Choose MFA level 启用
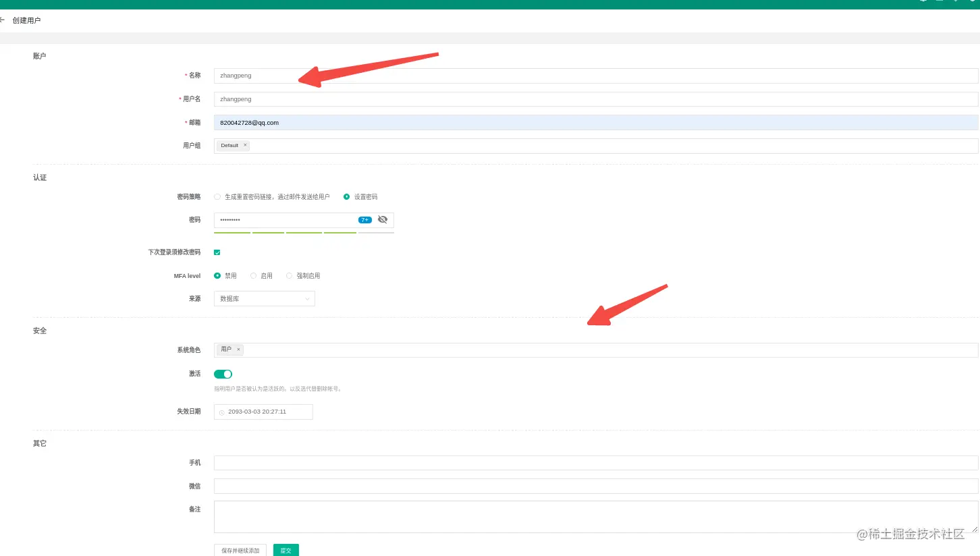Viewport: 980px width, 556px height. click(x=254, y=276)
